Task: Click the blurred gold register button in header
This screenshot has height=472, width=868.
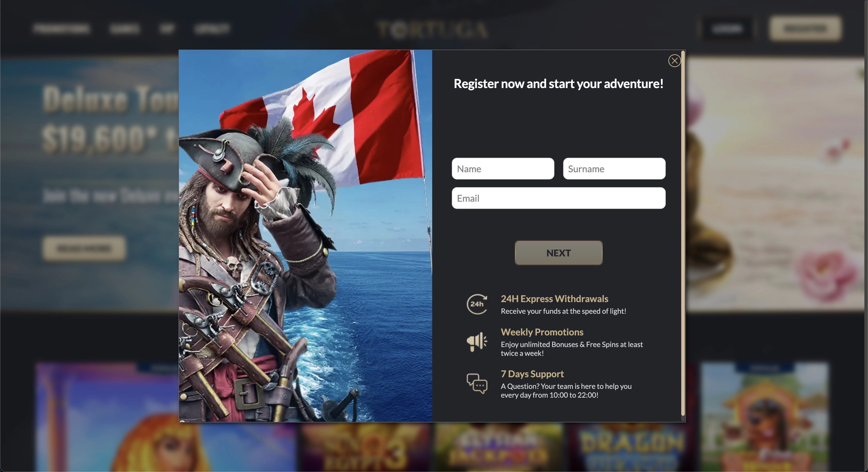Action: pos(805,29)
